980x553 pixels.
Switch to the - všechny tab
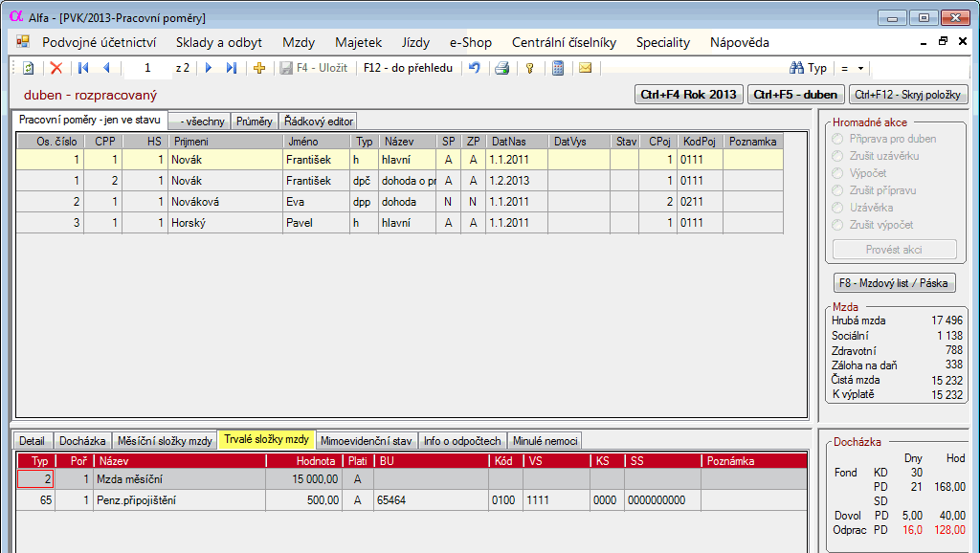click(x=200, y=122)
